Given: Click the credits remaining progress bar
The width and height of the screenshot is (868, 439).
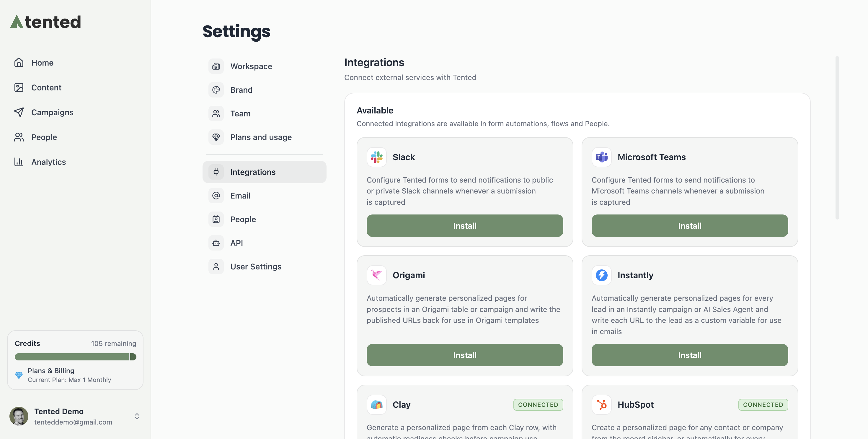Looking at the screenshot, I should tap(76, 357).
